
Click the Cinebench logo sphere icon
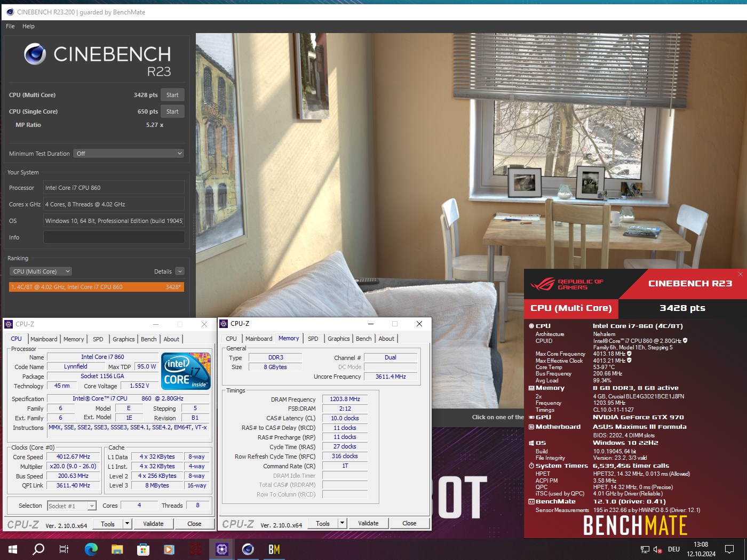click(x=35, y=54)
